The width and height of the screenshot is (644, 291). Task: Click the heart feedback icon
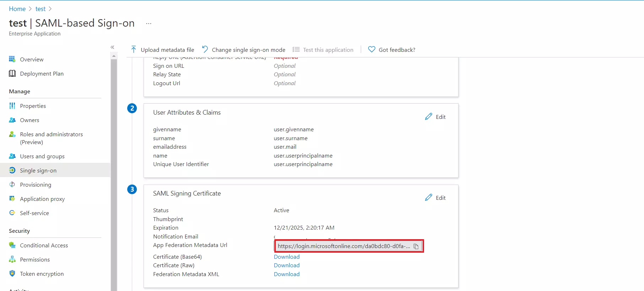(371, 49)
